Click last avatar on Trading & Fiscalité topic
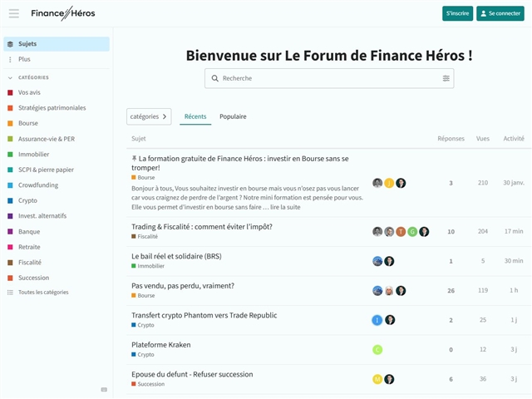532x399 pixels. 424,232
